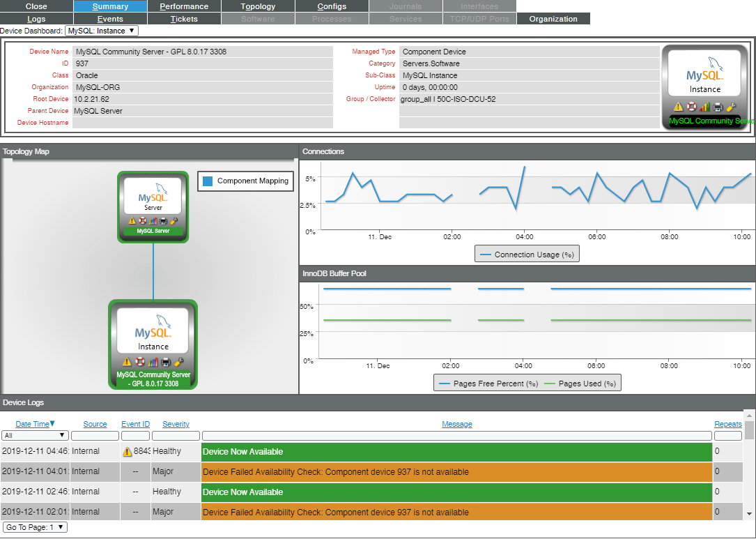Sort logs by Repeats column
The width and height of the screenshot is (756, 539).
pyautogui.click(x=728, y=424)
